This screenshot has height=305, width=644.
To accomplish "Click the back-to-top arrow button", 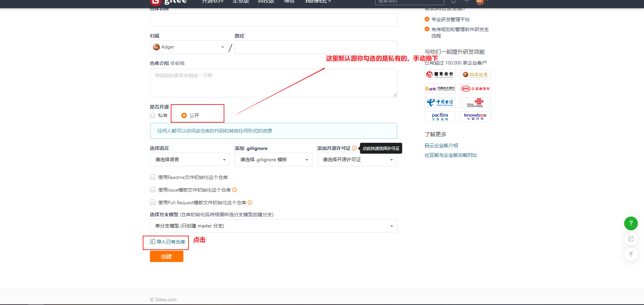I will point(631,254).
